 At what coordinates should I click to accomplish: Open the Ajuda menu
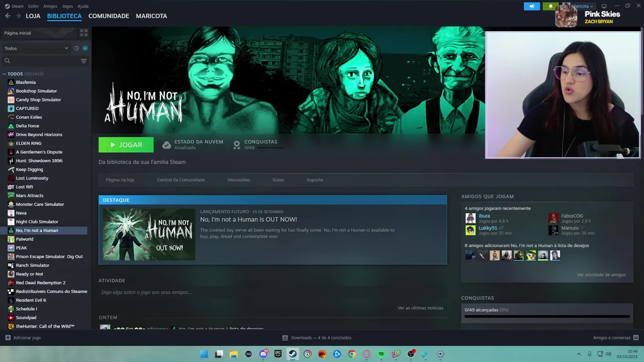83,6
